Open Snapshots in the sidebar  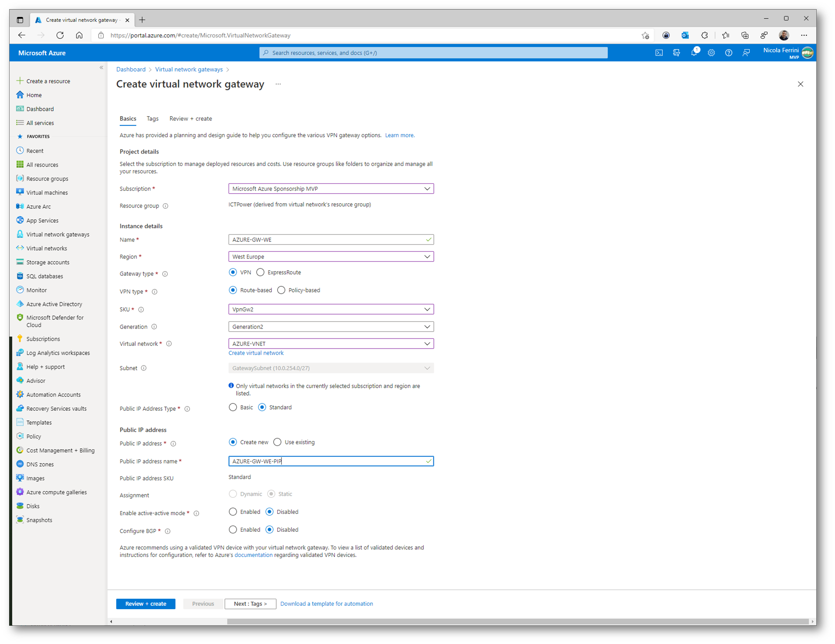pyautogui.click(x=39, y=520)
